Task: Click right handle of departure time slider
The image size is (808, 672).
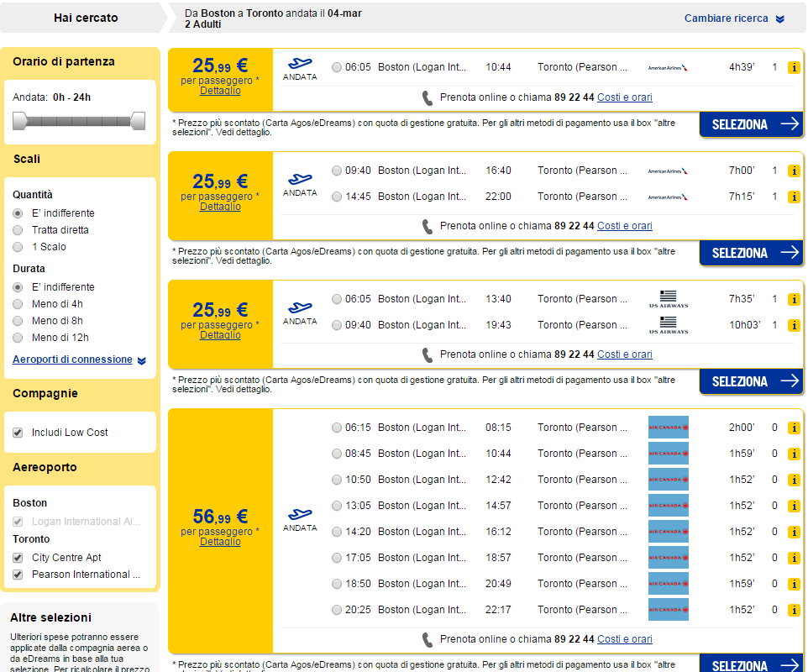Action: pos(138,121)
